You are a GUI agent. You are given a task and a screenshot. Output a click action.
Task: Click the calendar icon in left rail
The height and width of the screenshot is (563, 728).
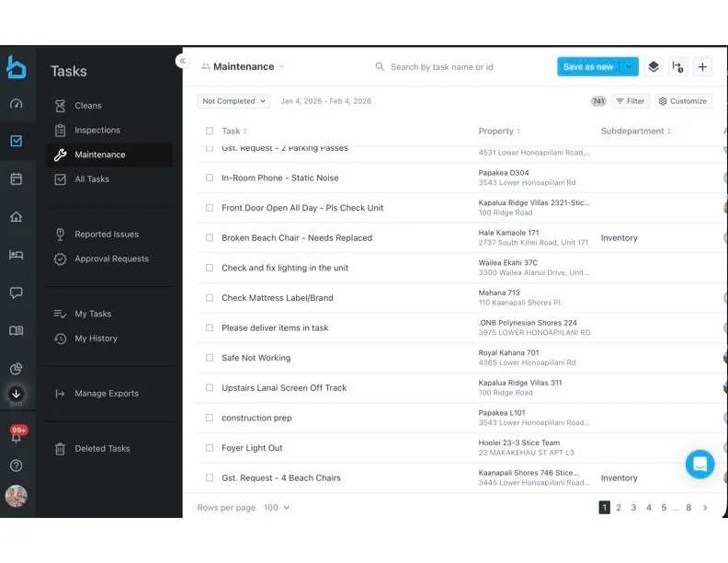pos(16,178)
